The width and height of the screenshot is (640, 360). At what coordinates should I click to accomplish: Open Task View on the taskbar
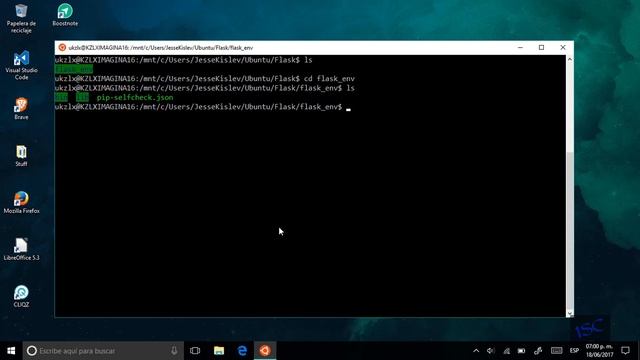click(x=195, y=351)
